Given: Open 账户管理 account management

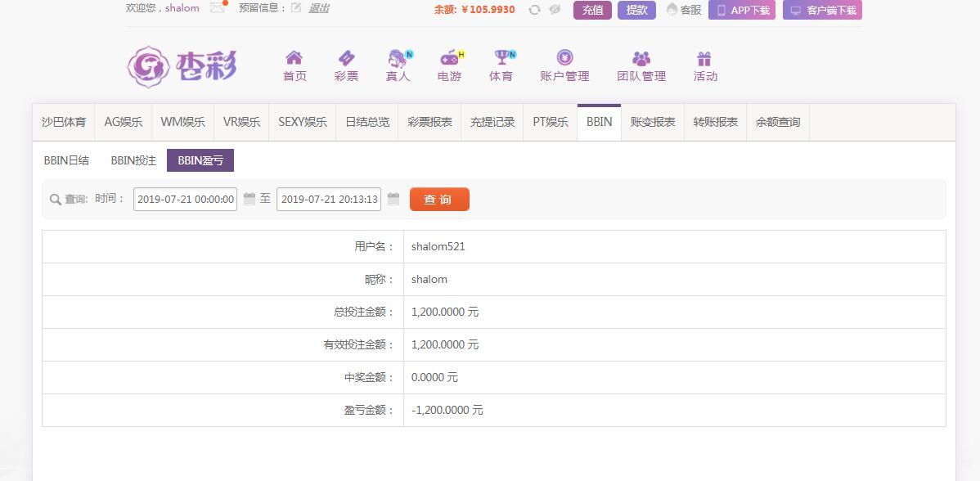Looking at the screenshot, I should [x=564, y=66].
